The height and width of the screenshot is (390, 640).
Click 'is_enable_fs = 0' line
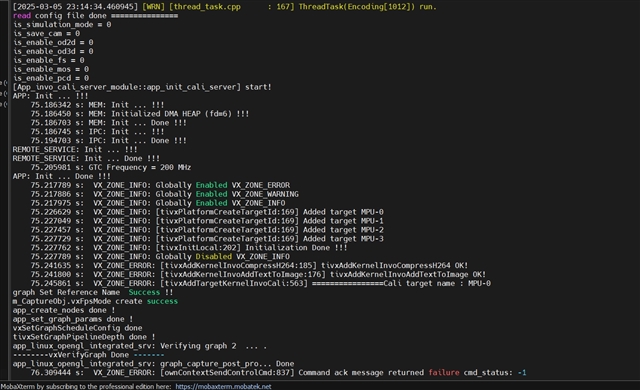click(x=49, y=60)
